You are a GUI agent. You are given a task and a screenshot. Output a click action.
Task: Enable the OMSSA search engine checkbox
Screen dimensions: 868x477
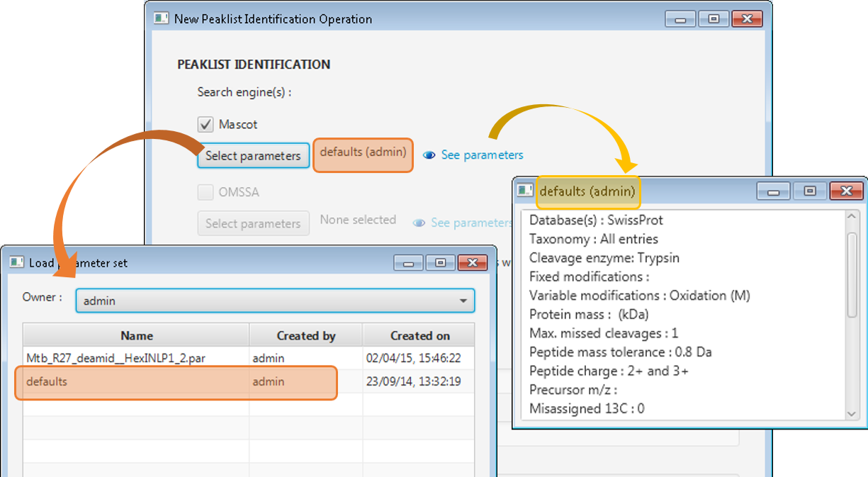(205, 192)
